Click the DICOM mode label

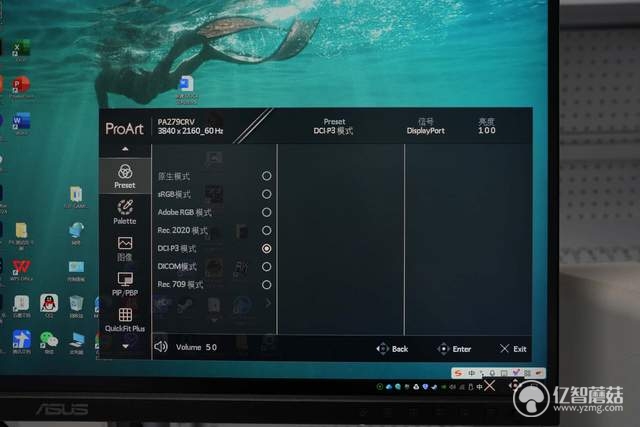[177, 267]
